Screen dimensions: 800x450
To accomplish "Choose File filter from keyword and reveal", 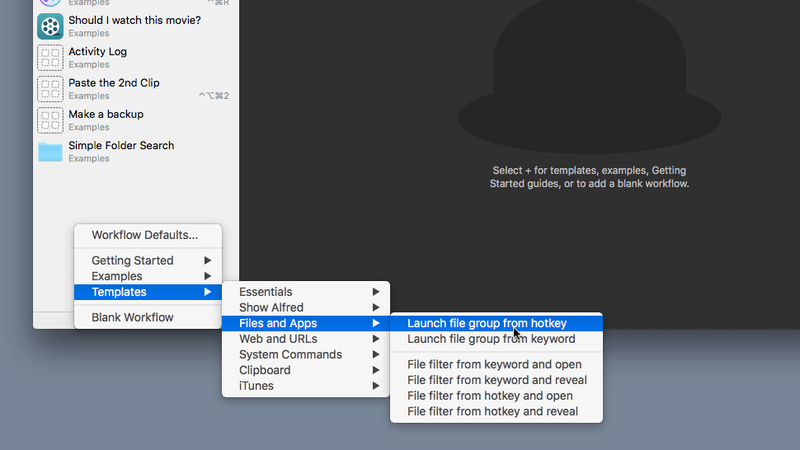I will [x=496, y=380].
